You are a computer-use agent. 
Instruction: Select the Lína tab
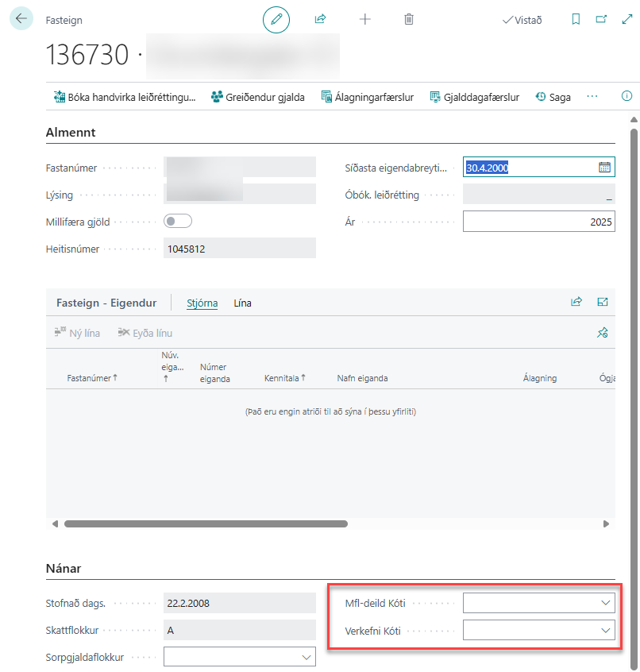242,303
